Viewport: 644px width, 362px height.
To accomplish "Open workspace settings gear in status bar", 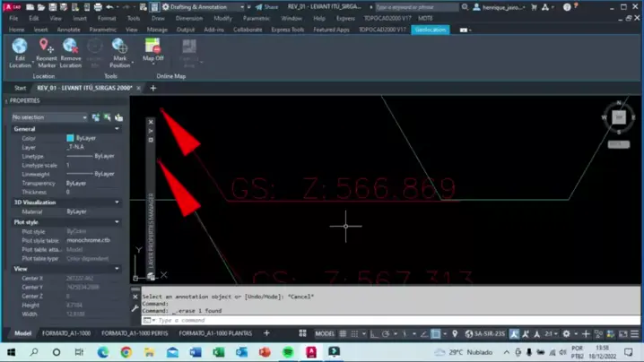I will [x=566, y=333].
